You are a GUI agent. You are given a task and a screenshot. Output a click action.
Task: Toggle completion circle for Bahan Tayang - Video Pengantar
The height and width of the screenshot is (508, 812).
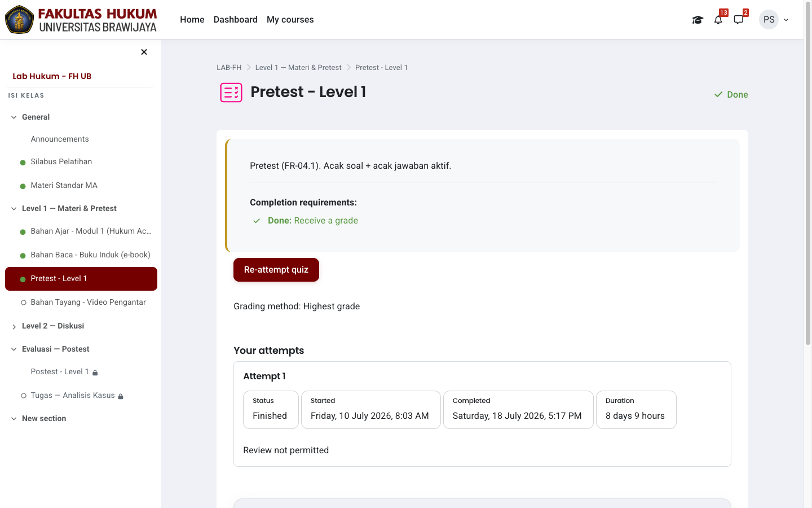click(x=23, y=303)
